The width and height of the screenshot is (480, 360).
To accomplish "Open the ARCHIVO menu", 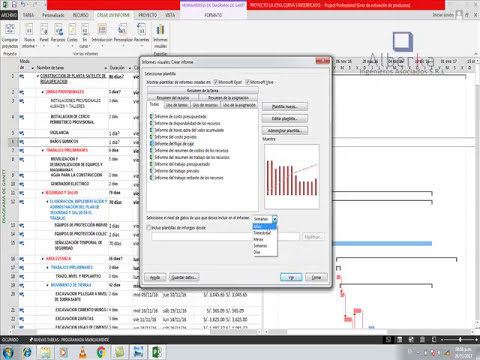I will coord(9,15).
